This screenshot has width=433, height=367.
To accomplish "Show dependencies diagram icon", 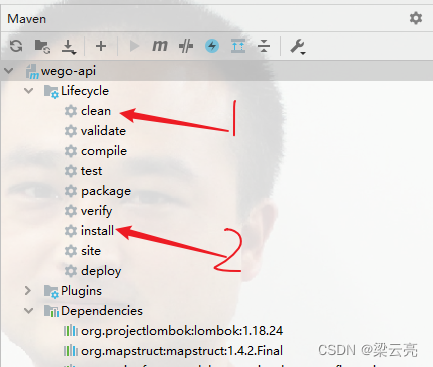I will pyautogui.click(x=238, y=46).
